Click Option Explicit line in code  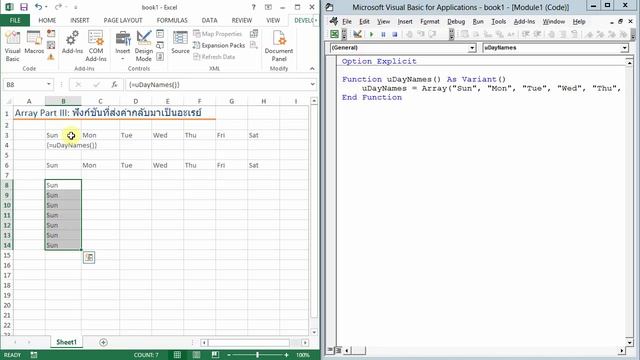pos(379,61)
